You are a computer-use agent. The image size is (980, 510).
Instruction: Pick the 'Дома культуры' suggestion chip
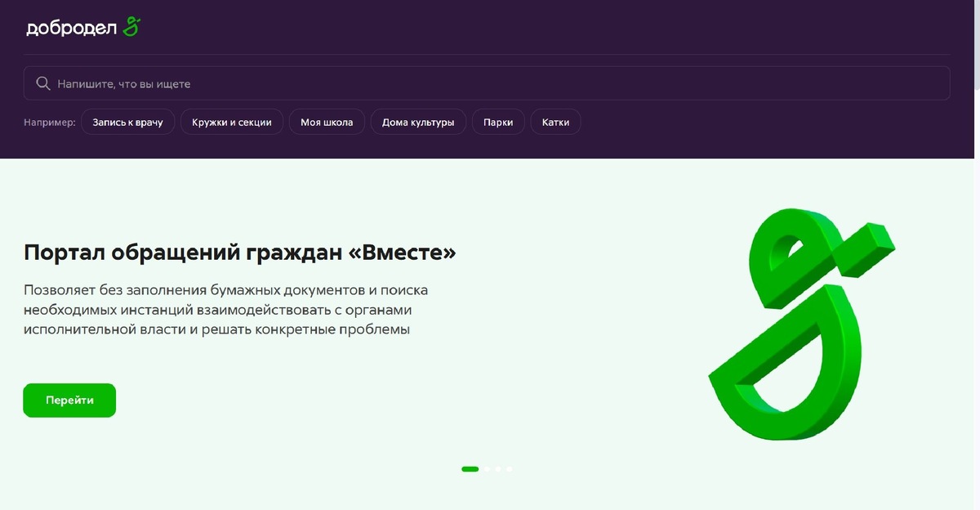click(x=418, y=123)
